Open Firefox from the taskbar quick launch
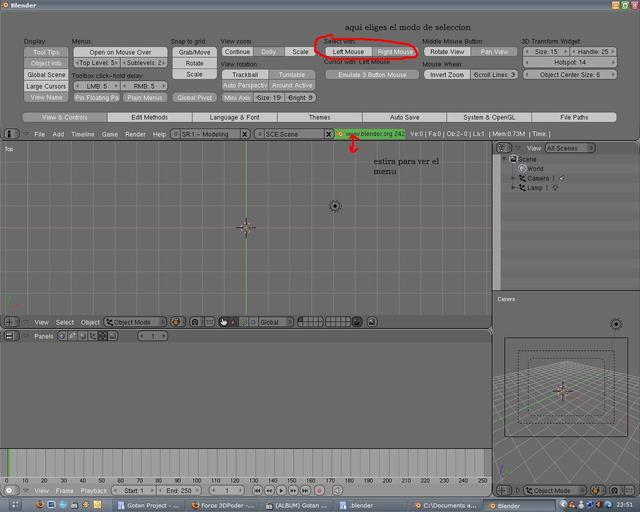 (x=40, y=505)
